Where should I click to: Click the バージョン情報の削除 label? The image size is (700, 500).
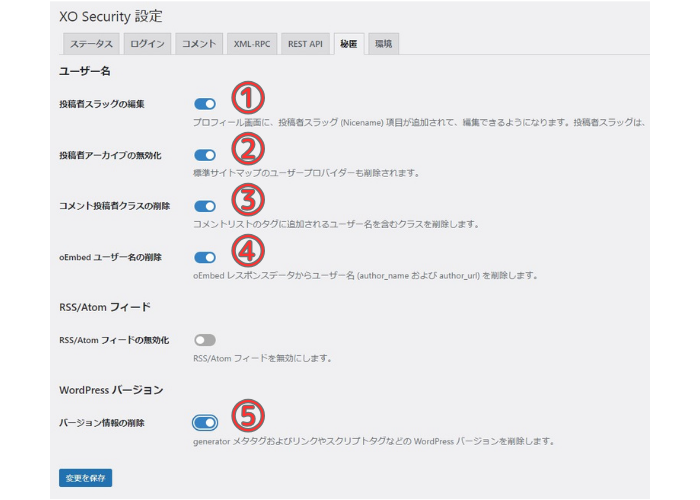tap(102, 423)
